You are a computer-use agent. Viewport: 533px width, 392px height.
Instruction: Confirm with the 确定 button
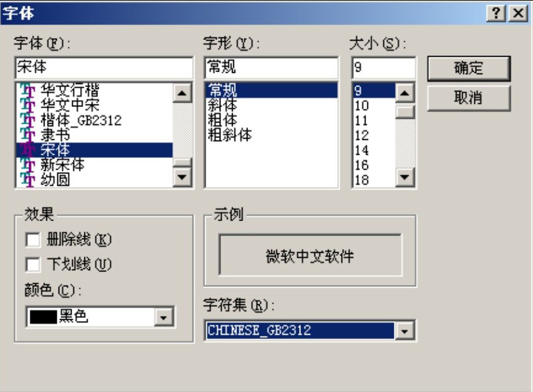pyautogui.click(x=469, y=68)
